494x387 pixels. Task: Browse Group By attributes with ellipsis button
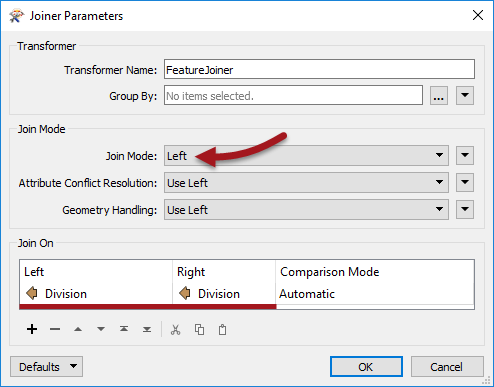439,96
